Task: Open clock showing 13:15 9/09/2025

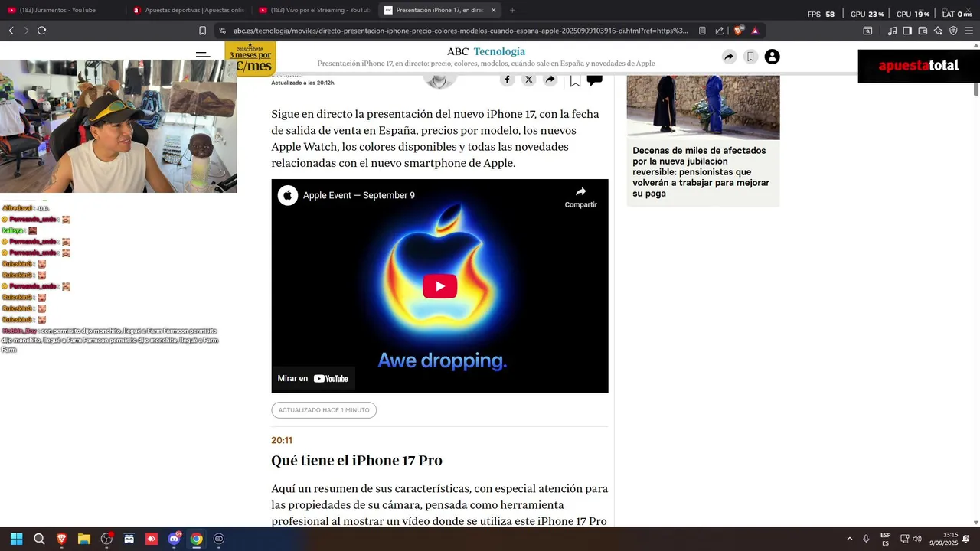Action: click(944, 539)
